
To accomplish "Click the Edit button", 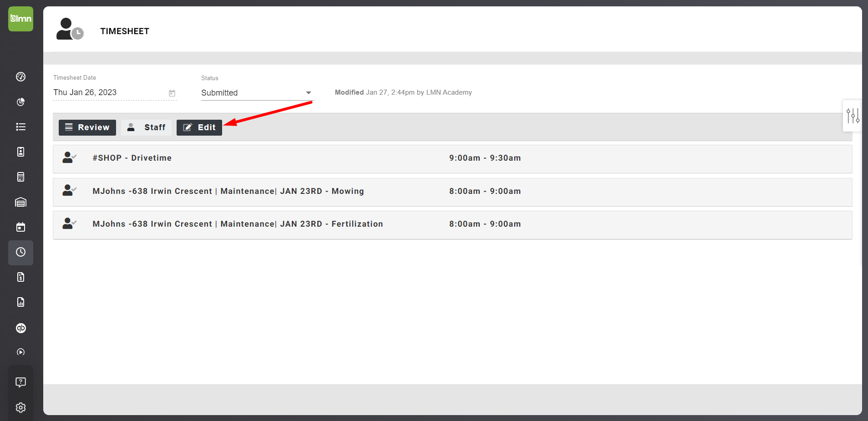I will click(x=199, y=127).
